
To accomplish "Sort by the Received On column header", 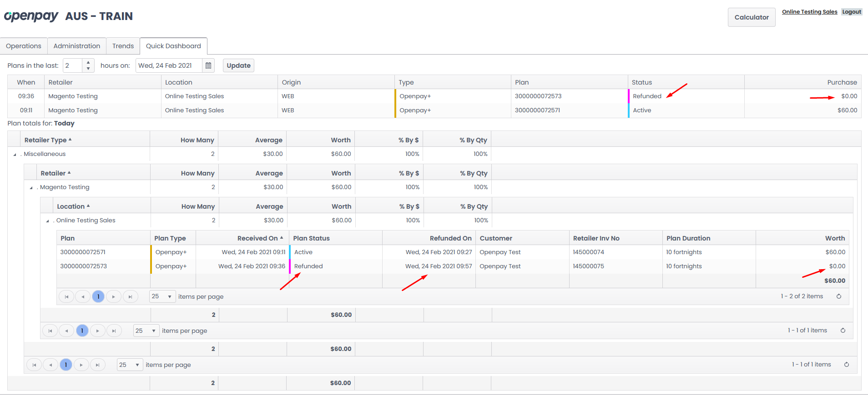I will point(257,238).
